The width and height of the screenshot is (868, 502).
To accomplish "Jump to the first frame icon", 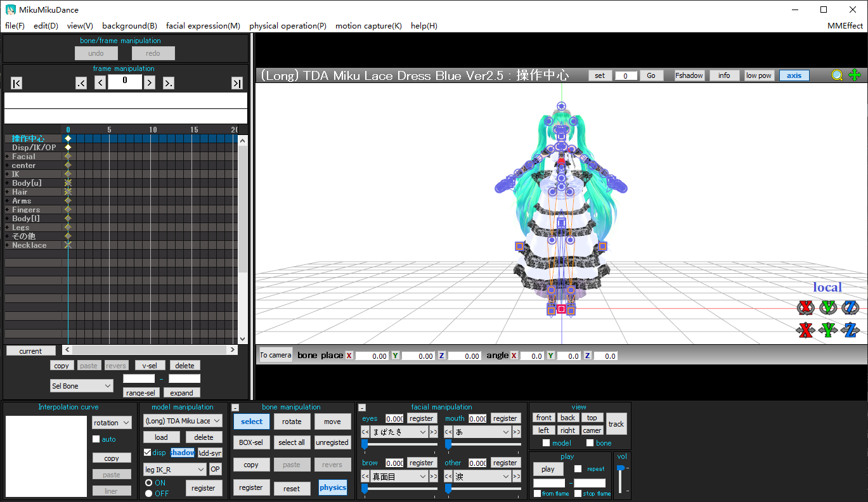I will [x=16, y=82].
